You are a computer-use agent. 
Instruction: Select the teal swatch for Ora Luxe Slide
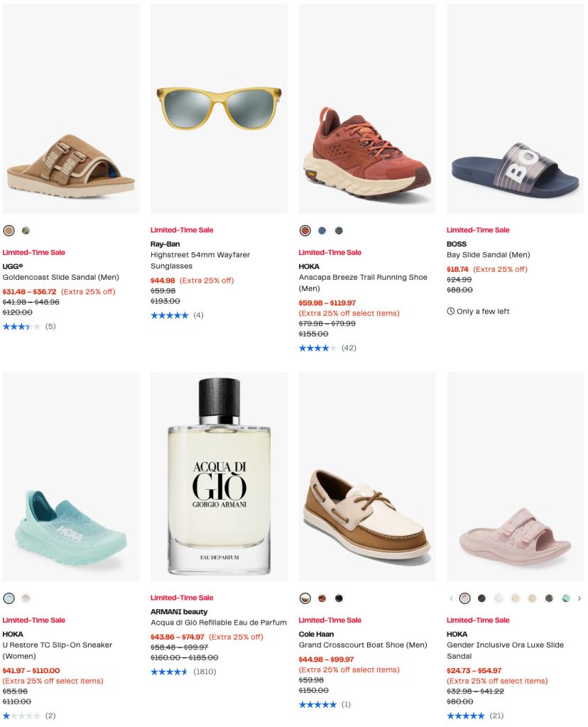coord(566,598)
